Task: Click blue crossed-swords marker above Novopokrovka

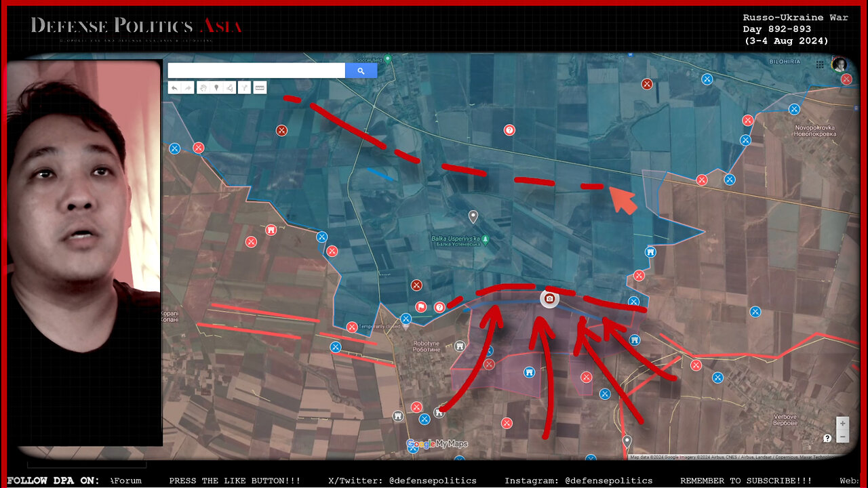Action: tap(794, 109)
